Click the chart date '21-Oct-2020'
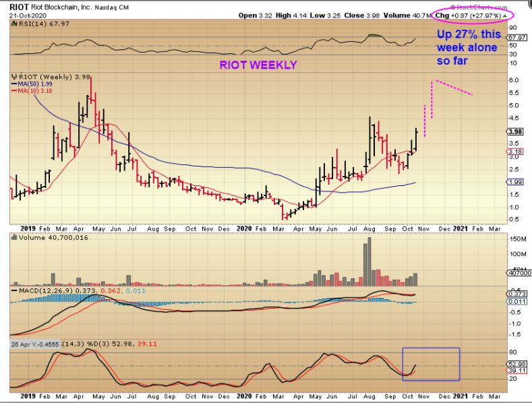 [x=28, y=15]
